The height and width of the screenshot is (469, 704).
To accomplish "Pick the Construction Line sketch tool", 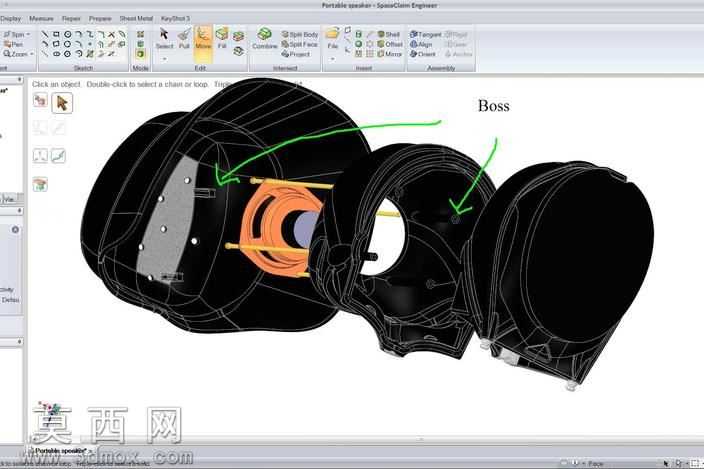I will (x=45, y=54).
